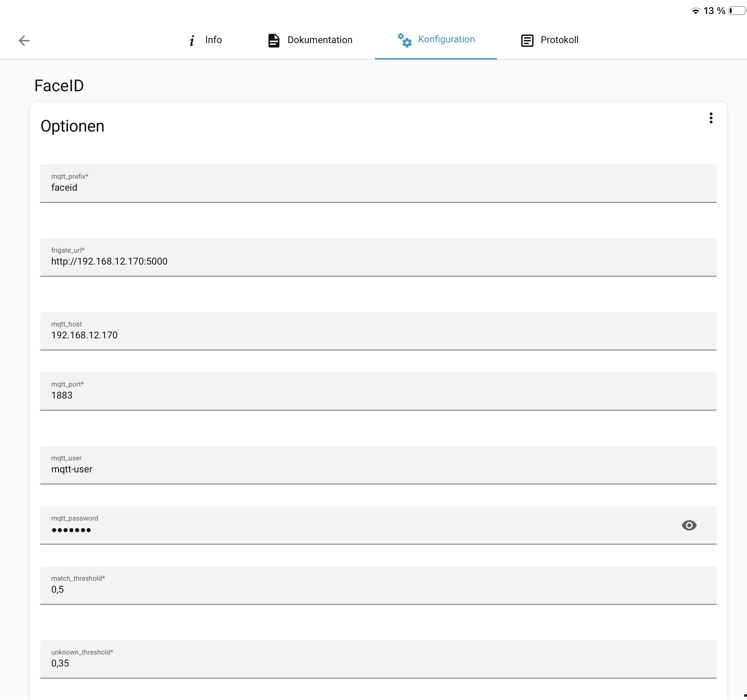Click the Dokumentation document icon

tap(274, 40)
